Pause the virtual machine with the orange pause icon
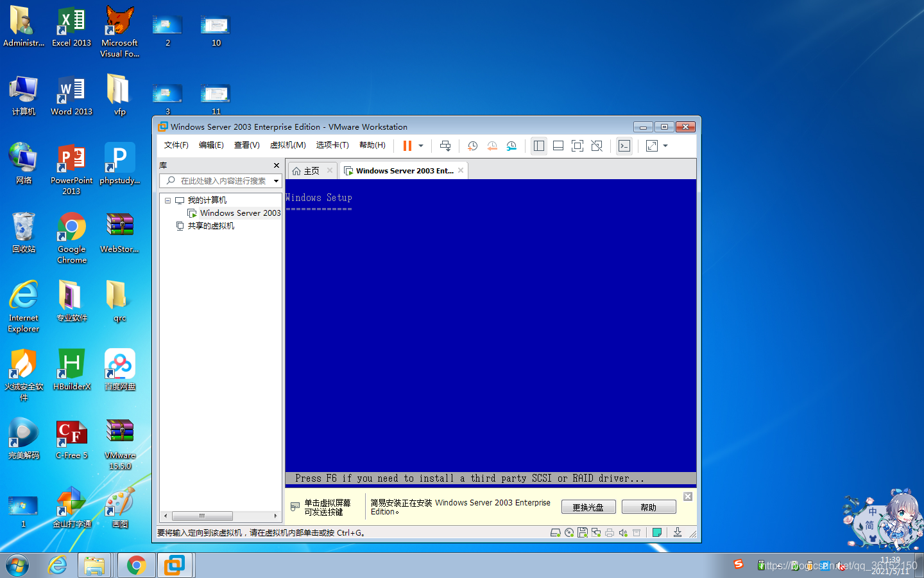This screenshot has width=924, height=578. tap(407, 146)
